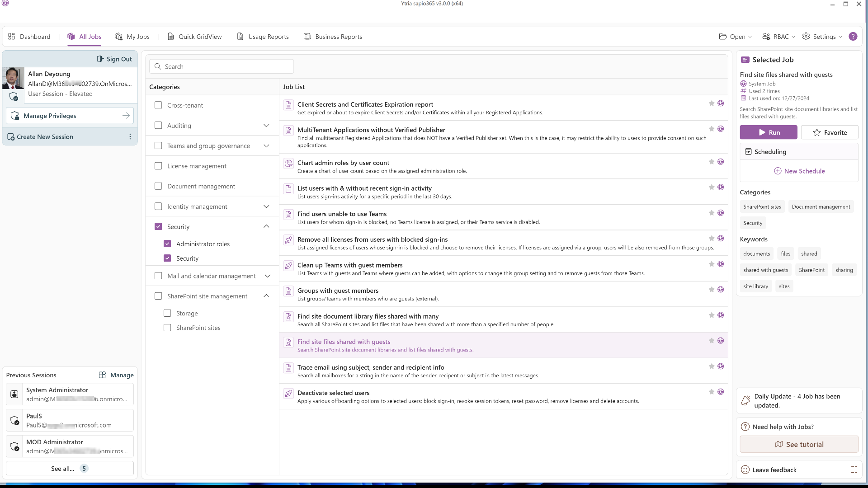This screenshot has height=488, width=868.
Task: Click star icon for Groups with guest members
Action: (711, 290)
